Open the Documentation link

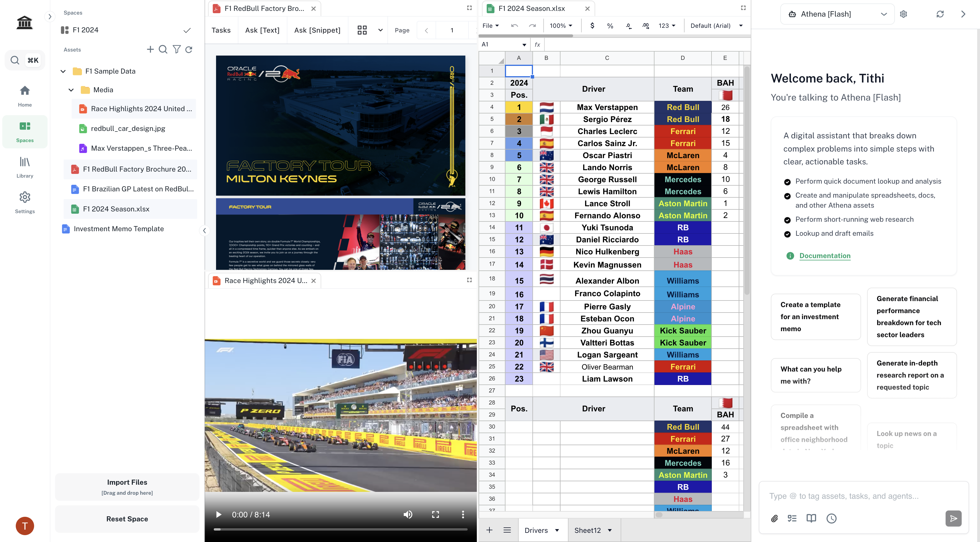(824, 256)
